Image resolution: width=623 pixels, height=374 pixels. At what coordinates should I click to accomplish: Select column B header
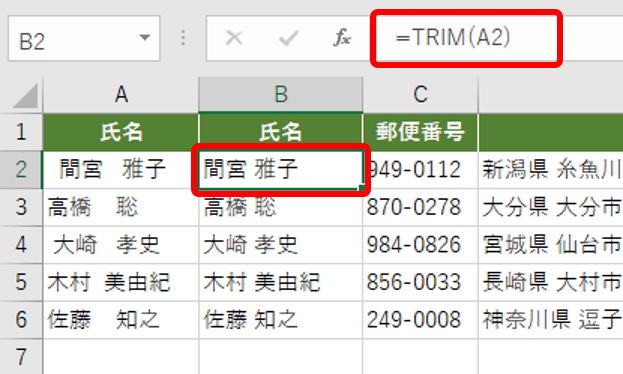tap(281, 95)
